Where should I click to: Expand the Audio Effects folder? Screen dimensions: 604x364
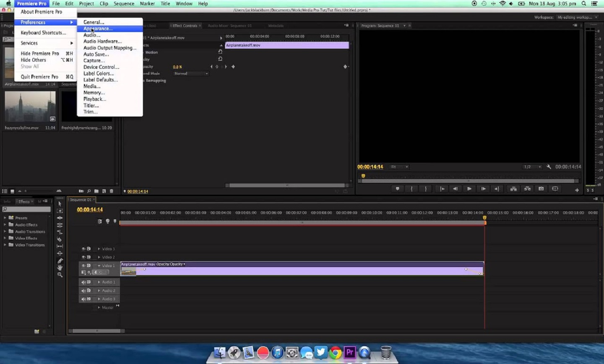pos(5,224)
